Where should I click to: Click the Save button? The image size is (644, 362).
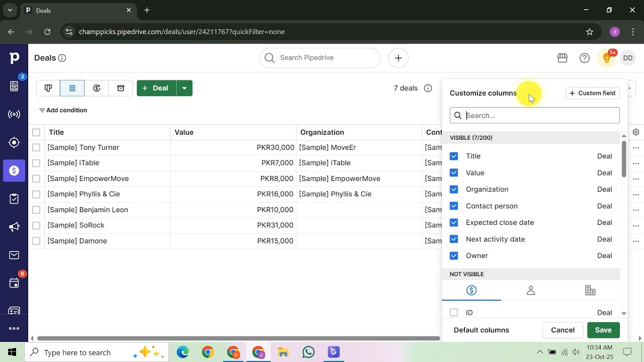point(603,330)
